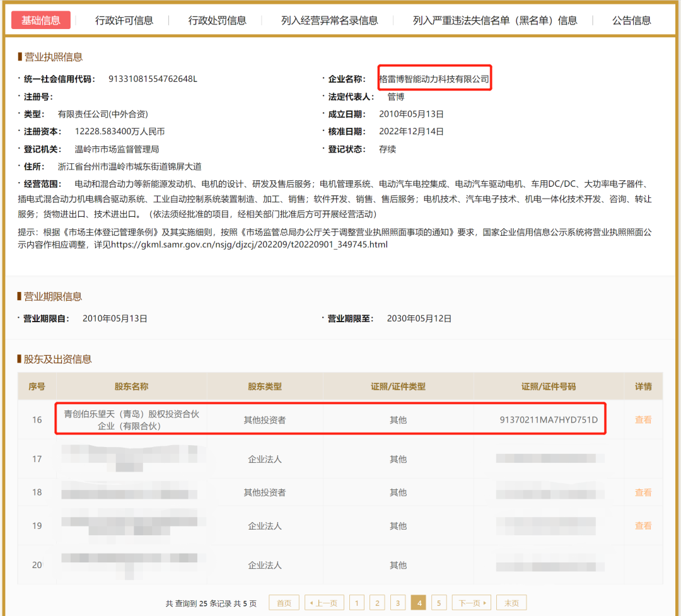This screenshot has width=681, height=616.
Task: Click 企业法人 in shareholder row 17
Action: [x=264, y=459]
